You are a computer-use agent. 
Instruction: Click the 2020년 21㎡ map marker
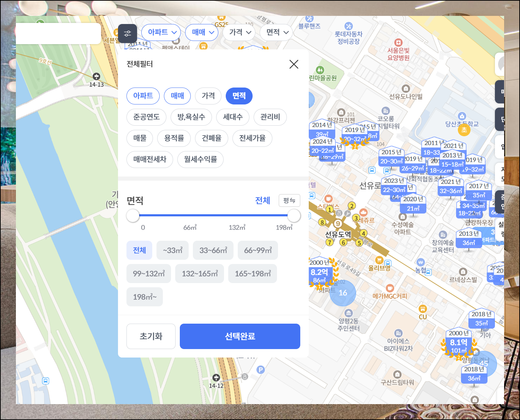[x=413, y=204]
